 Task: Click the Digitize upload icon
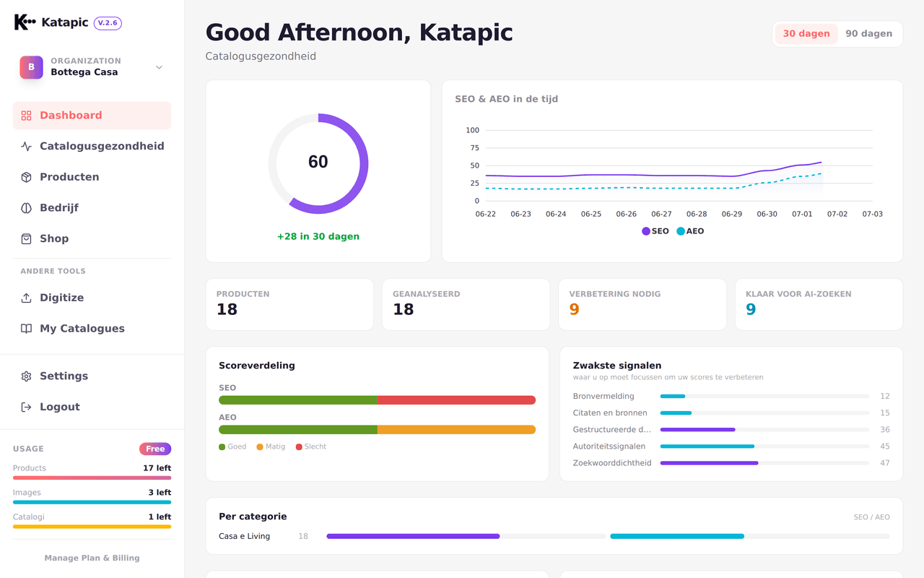[27, 298]
